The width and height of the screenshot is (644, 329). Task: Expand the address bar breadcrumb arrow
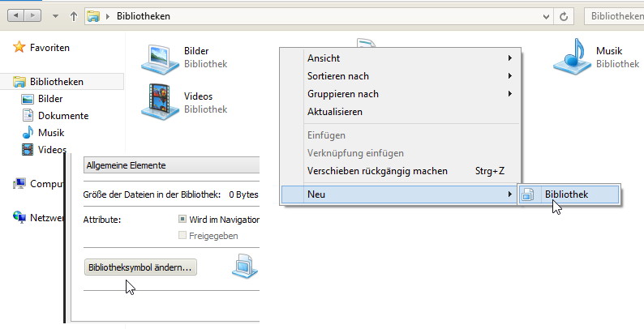click(x=108, y=16)
